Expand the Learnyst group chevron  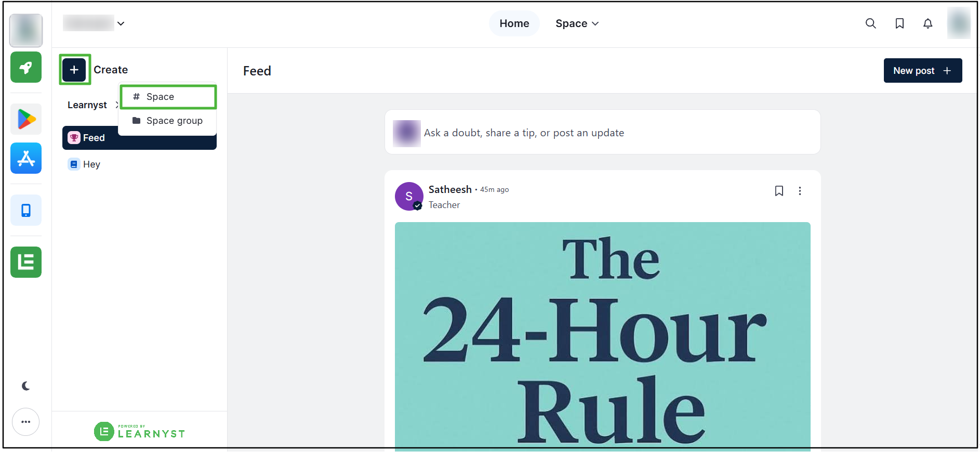tap(116, 105)
